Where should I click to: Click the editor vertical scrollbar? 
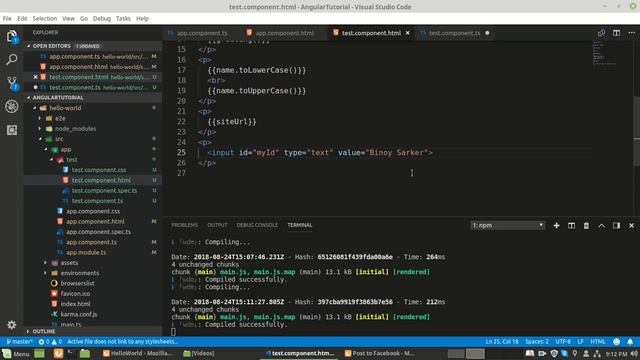tap(637, 131)
